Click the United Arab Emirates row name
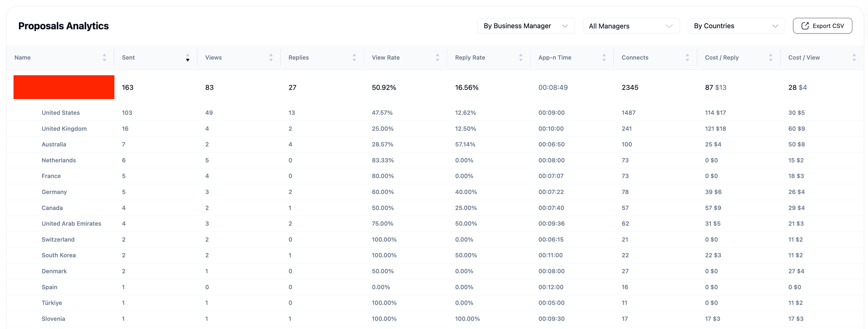The height and width of the screenshot is (329, 868). [71, 224]
